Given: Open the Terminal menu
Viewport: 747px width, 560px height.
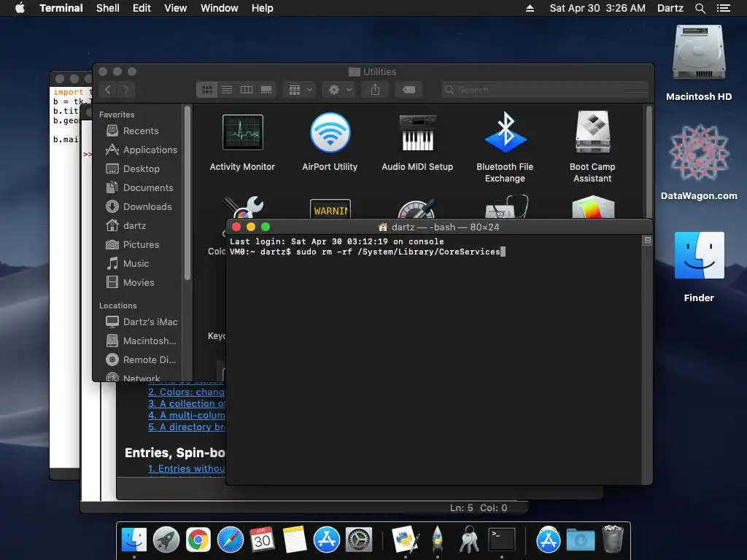Looking at the screenshot, I should click(61, 8).
